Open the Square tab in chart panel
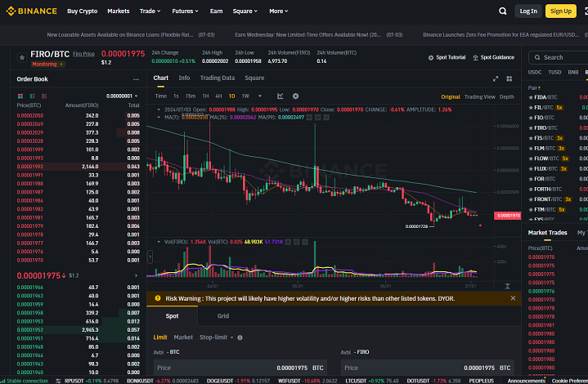Image resolution: width=588 pixels, height=384 pixels. click(254, 78)
